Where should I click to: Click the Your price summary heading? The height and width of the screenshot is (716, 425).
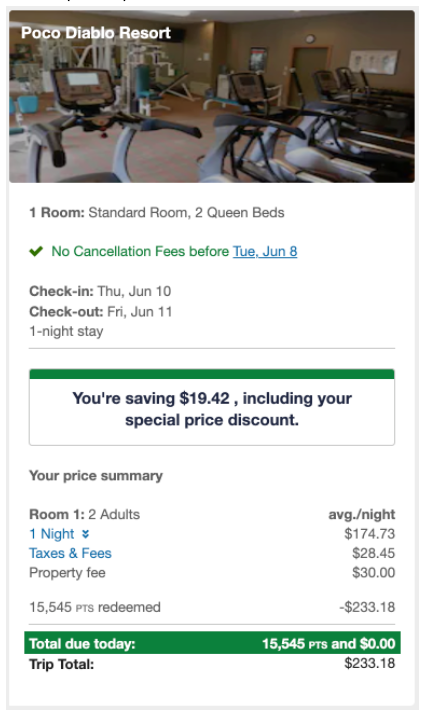coord(96,476)
